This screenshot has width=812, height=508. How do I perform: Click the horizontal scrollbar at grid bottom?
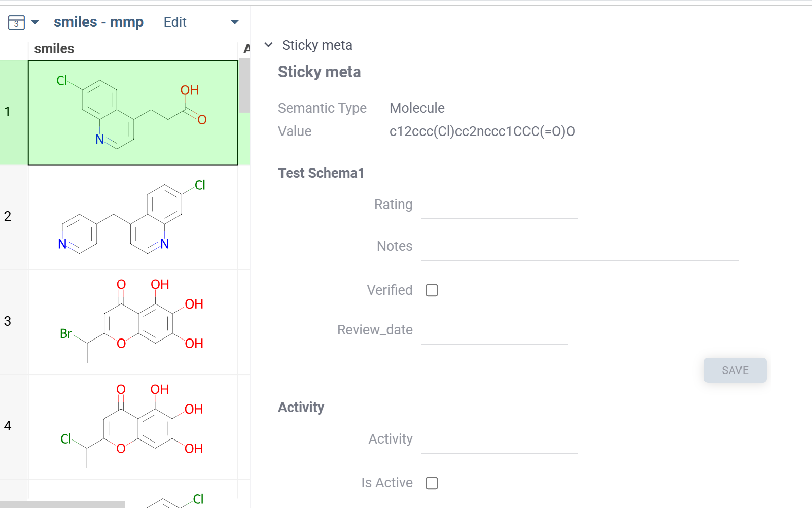[62, 504]
